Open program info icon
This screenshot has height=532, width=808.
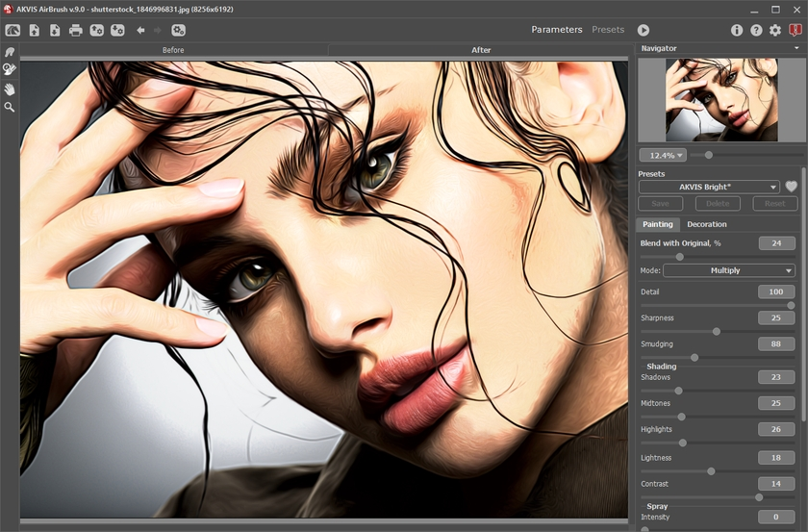click(x=737, y=30)
